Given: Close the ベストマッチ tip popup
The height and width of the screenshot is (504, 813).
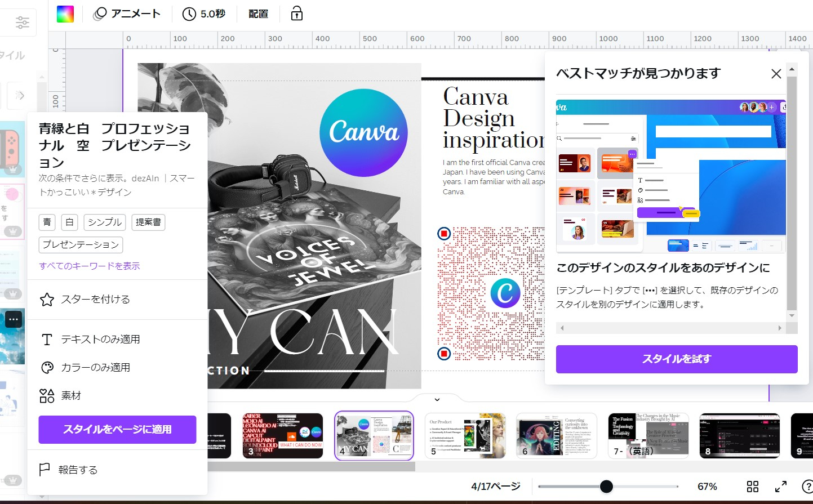Looking at the screenshot, I should click(x=776, y=74).
